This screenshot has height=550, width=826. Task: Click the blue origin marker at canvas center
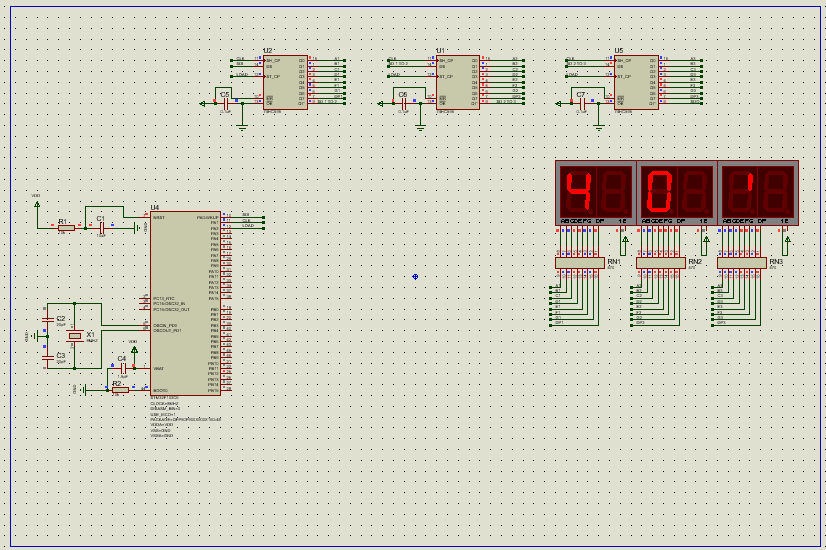point(415,277)
